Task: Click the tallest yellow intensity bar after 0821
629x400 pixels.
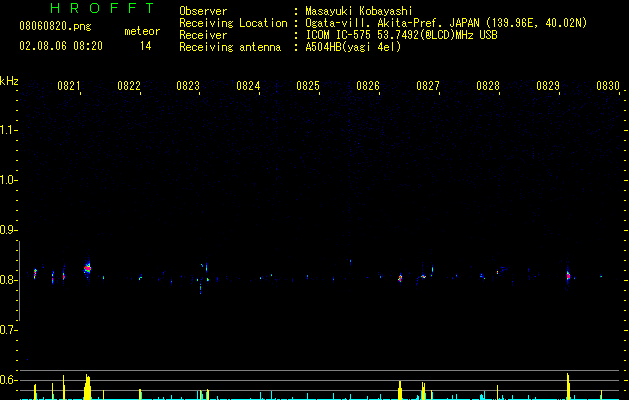Action: pos(87,387)
